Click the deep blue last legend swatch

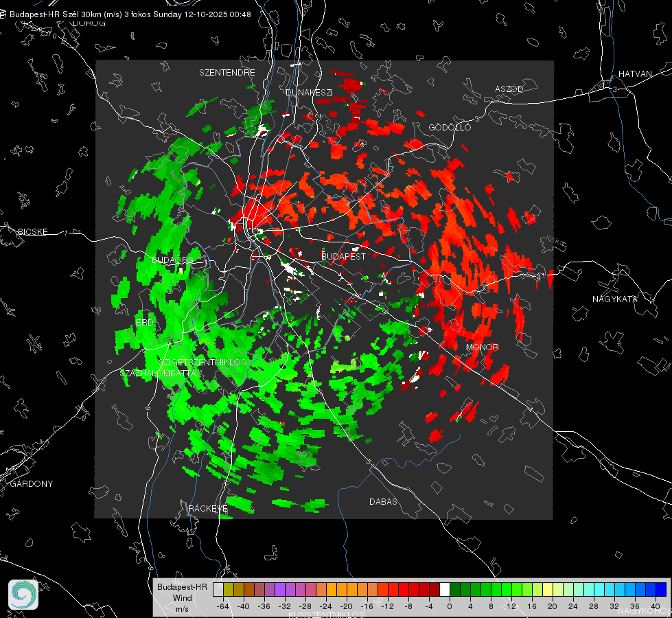coord(661,589)
